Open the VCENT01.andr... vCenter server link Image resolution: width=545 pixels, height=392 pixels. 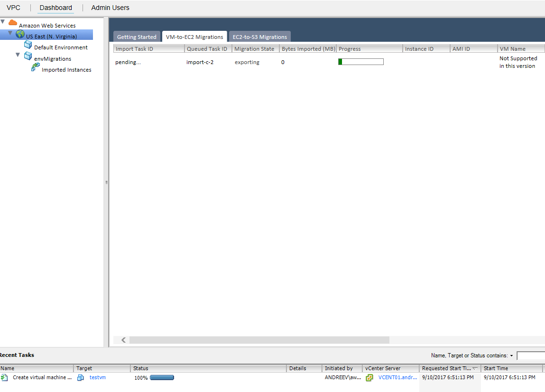pyautogui.click(x=397, y=377)
